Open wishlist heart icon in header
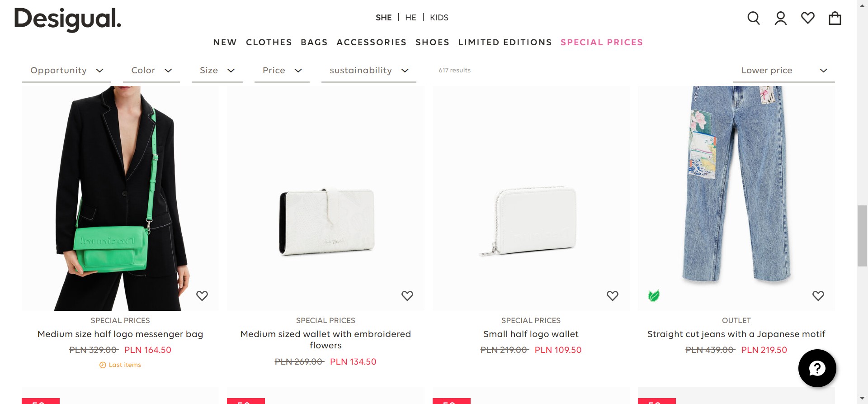The height and width of the screenshot is (404, 868). click(807, 18)
